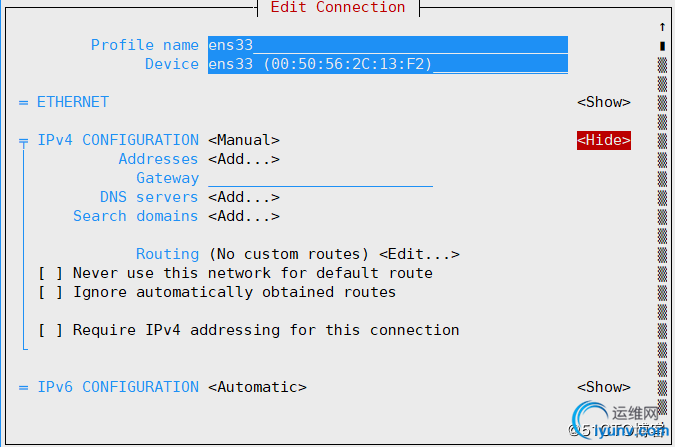Check Require IPv4 addressing for this connection
675x447 pixels.
(x=51, y=330)
